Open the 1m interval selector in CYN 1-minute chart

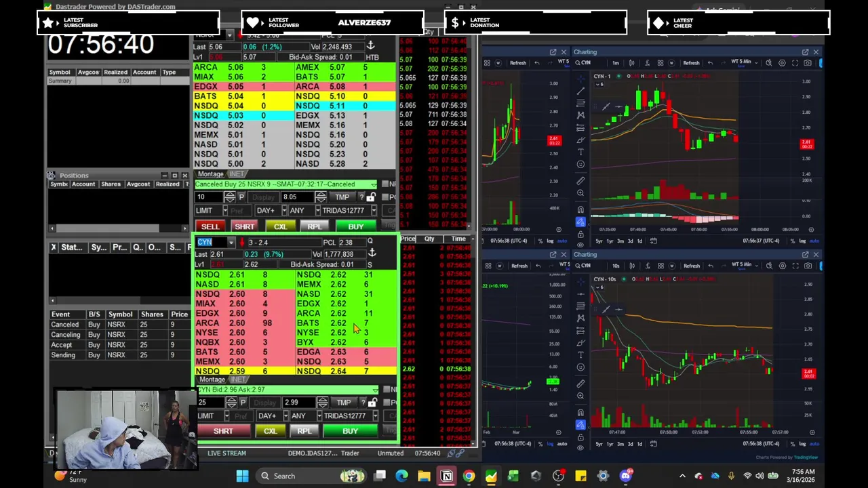[x=615, y=63]
